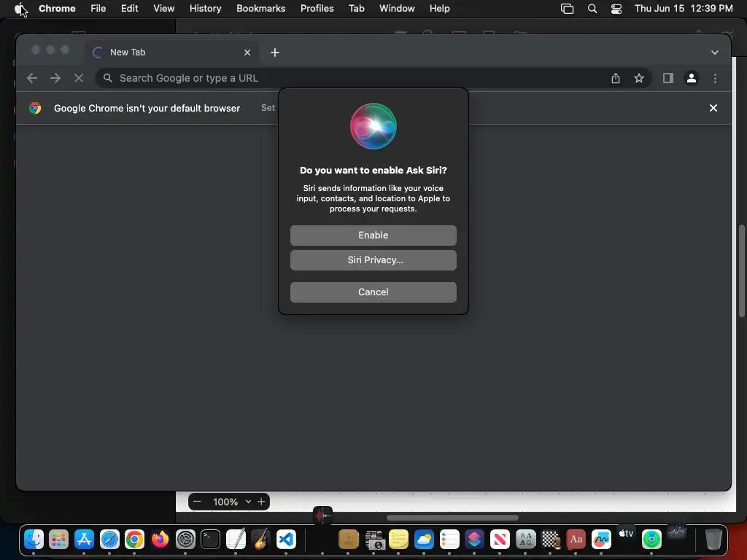Viewport: 747px width, 560px height.
Task: Open Freeform from the Dock
Action: [601, 540]
